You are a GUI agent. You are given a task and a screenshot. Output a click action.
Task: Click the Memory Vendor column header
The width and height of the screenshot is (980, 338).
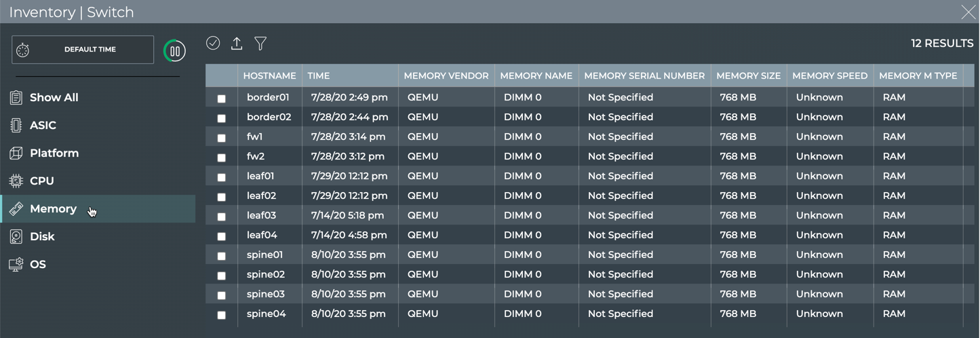[446, 76]
